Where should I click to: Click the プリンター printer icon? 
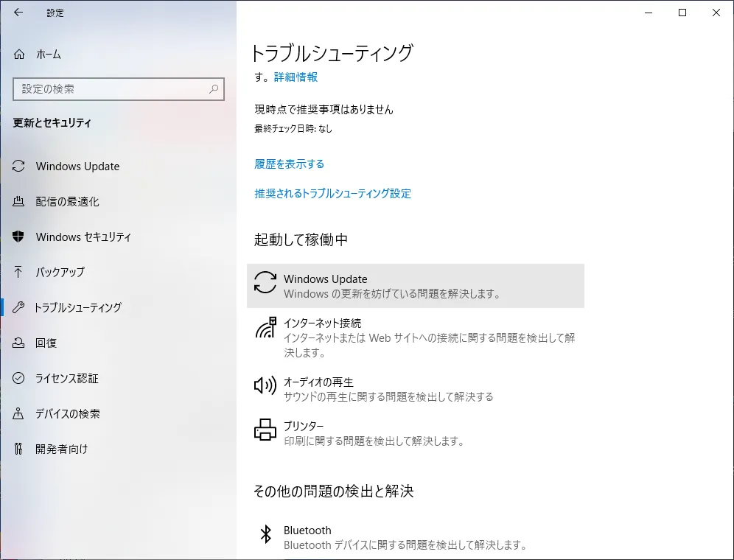tap(265, 430)
